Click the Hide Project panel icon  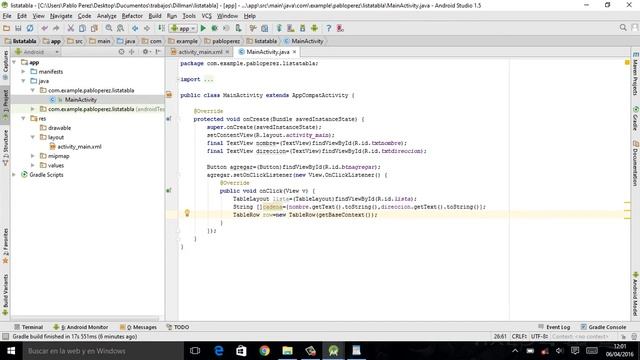[158, 52]
